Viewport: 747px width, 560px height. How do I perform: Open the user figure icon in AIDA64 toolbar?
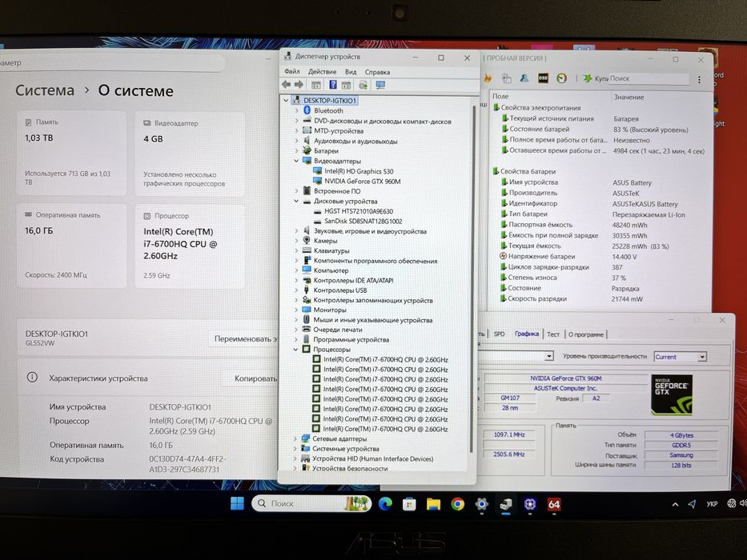[x=524, y=78]
